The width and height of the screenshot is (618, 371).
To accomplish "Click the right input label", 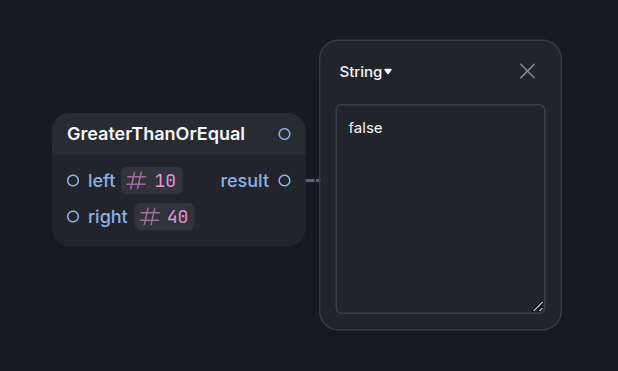I will [x=108, y=218].
